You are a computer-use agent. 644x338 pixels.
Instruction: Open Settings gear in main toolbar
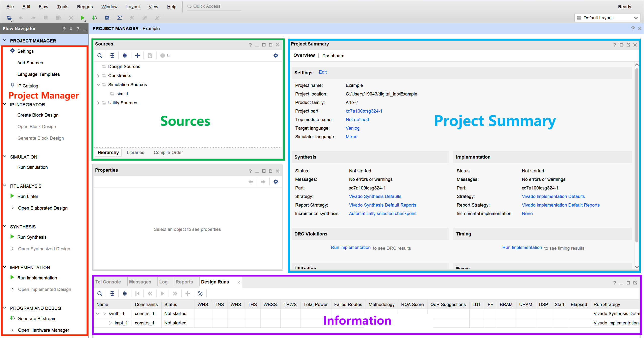point(107,18)
